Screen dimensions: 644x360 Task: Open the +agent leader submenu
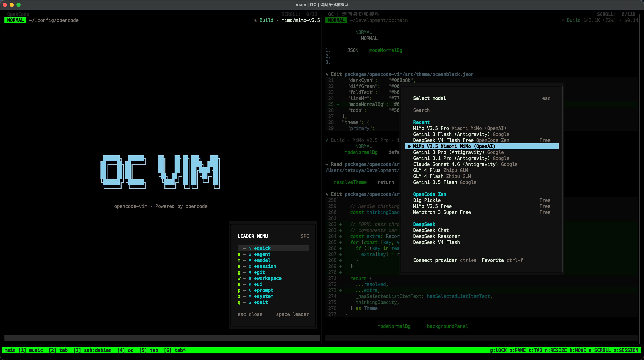pyautogui.click(x=273, y=254)
